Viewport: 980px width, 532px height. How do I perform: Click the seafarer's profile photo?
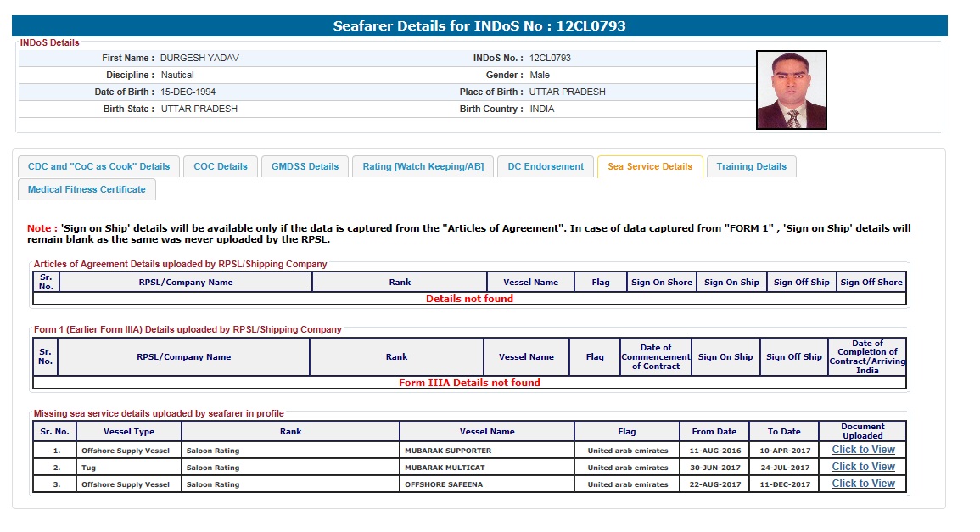pyautogui.click(x=791, y=90)
